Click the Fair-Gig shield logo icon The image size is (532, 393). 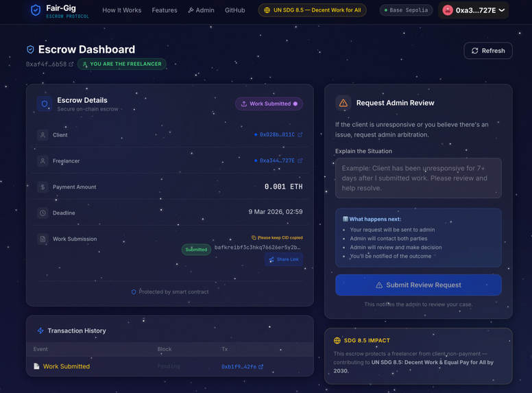point(35,10)
